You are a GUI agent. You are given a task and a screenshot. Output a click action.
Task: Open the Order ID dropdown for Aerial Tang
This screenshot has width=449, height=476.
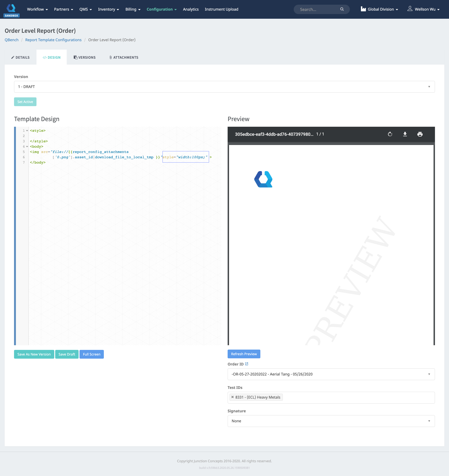331,374
